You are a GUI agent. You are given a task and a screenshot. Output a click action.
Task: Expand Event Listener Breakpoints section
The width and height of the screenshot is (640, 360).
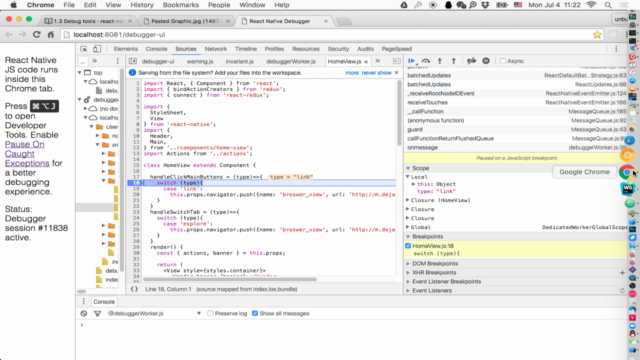pos(408,282)
